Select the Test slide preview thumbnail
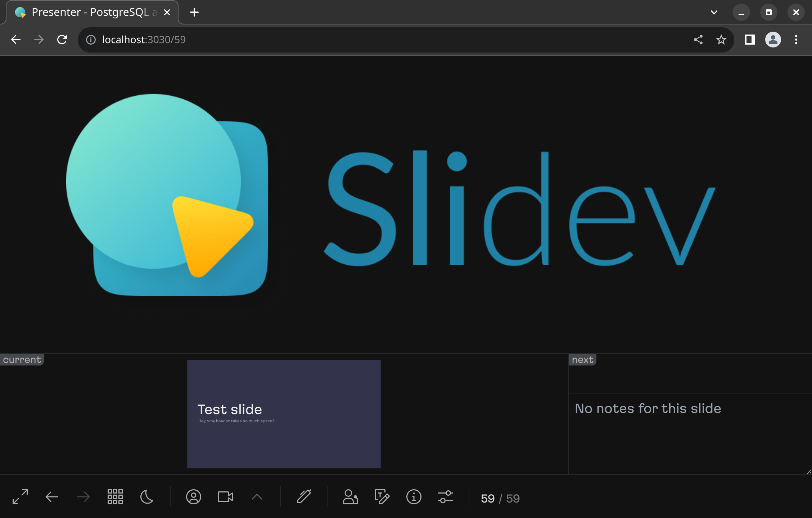 pos(284,414)
